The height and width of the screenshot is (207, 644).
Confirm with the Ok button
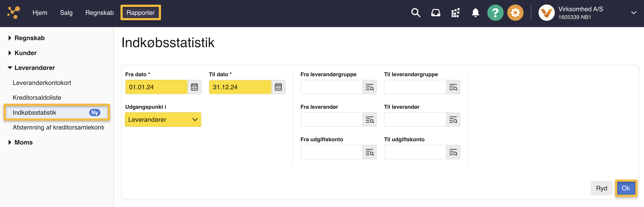(626, 188)
